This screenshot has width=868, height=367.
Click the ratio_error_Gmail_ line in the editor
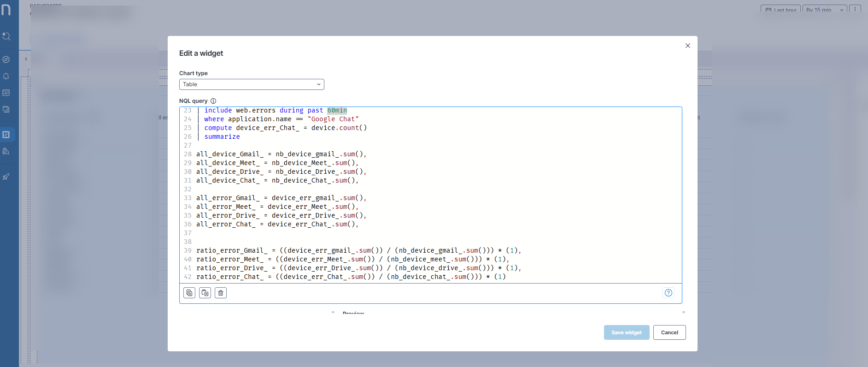(x=359, y=250)
